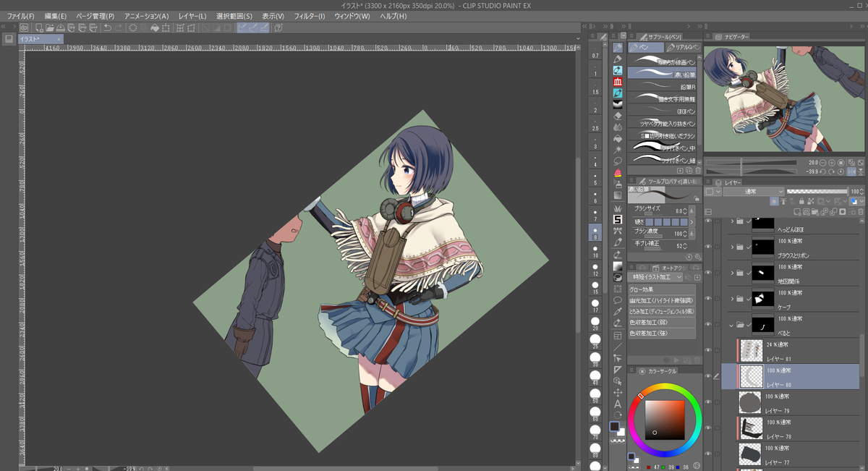
Task: Rotate canvas left in Navigator
Action: (822, 172)
